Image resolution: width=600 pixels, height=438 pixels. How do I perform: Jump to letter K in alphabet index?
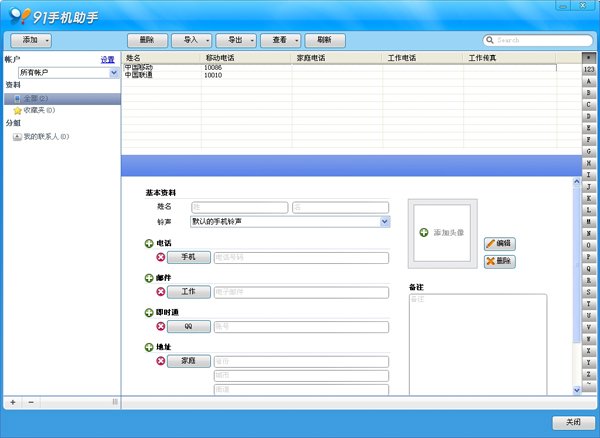point(589,198)
